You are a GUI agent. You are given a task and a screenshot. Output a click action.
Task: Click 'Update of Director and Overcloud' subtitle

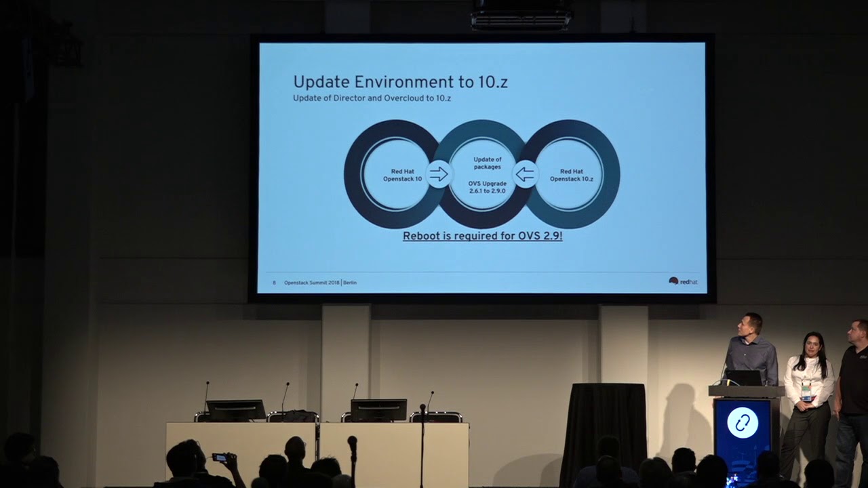(372, 98)
